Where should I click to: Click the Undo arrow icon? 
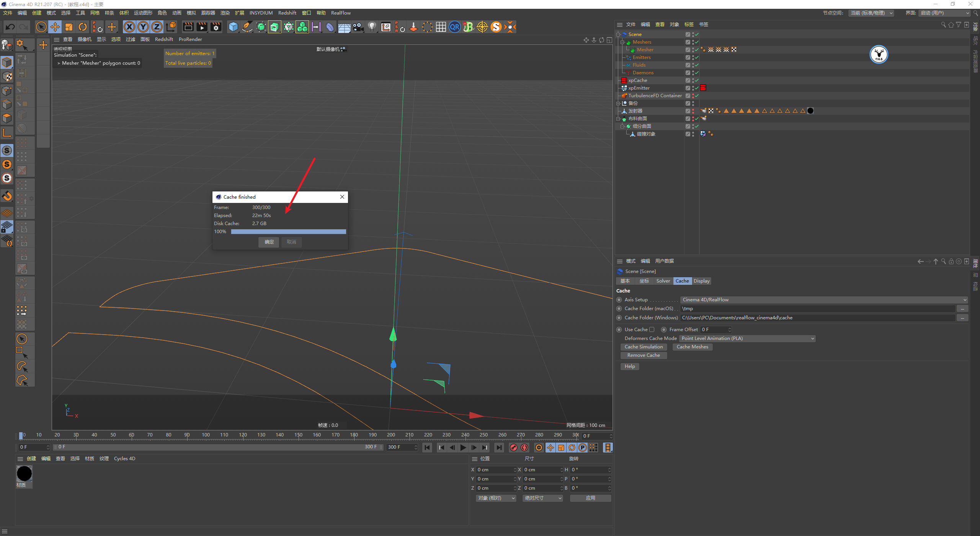point(10,27)
